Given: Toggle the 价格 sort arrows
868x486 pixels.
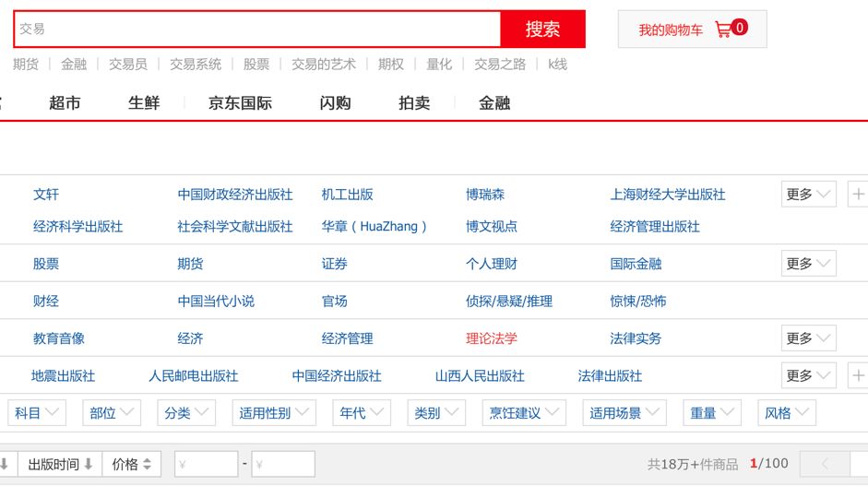Looking at the screenshot, I should [147, 465].
